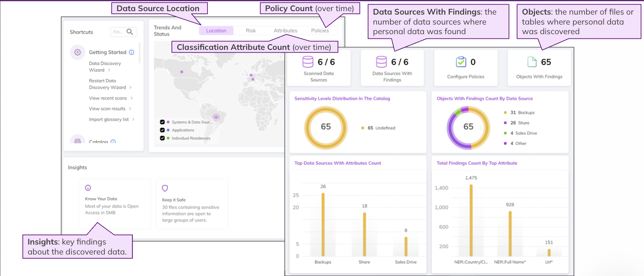Click the Know Your Data info icon
The width and height of the screenshot is (644, 276).
click(x=88, y=188)
